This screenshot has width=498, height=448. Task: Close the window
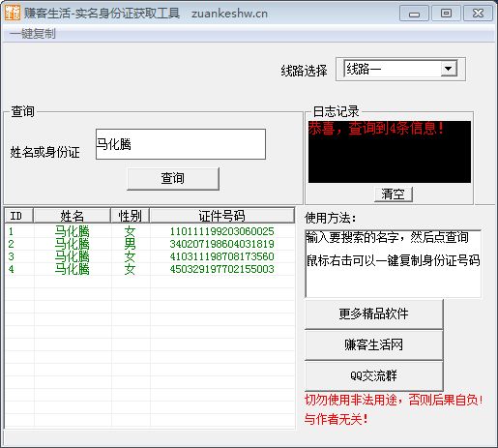(x=478, y=14)
